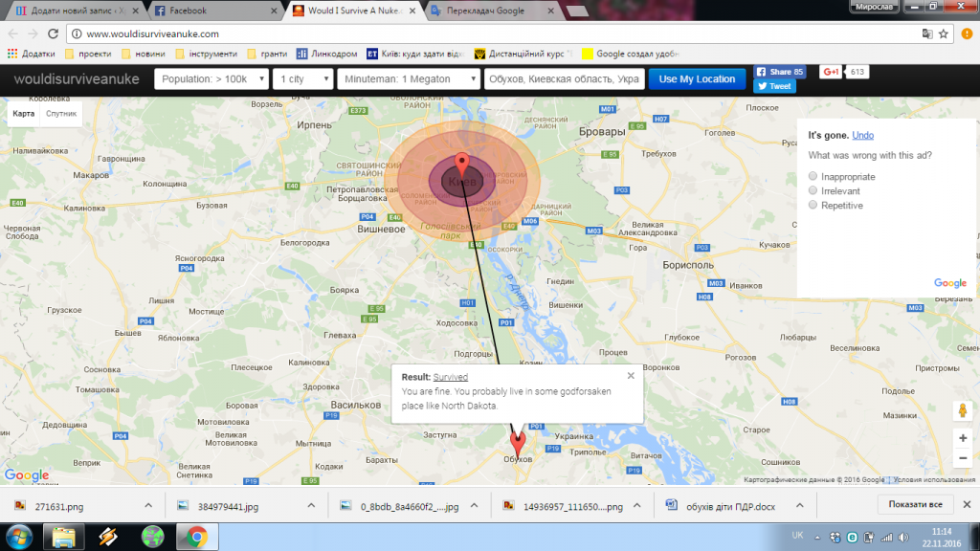Switch the map to Карта view
Image resolution: width=980 pixels, height=551 pixels.
tap(24, 114)
